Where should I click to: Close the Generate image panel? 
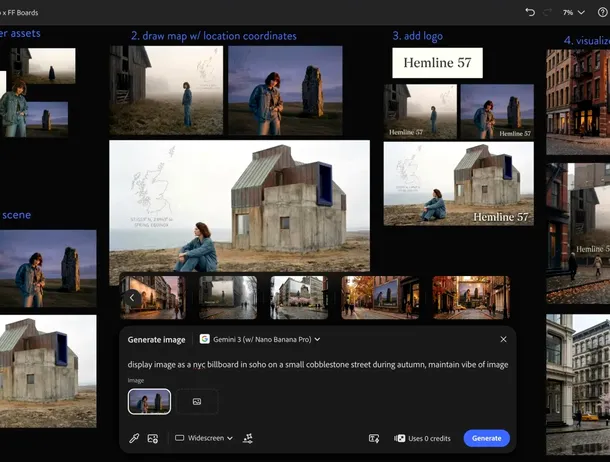point(503,339)
